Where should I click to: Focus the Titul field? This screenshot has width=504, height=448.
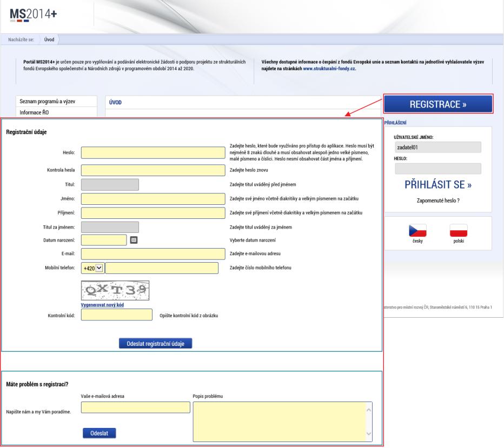pyautogui.click(x=110, y=185)
